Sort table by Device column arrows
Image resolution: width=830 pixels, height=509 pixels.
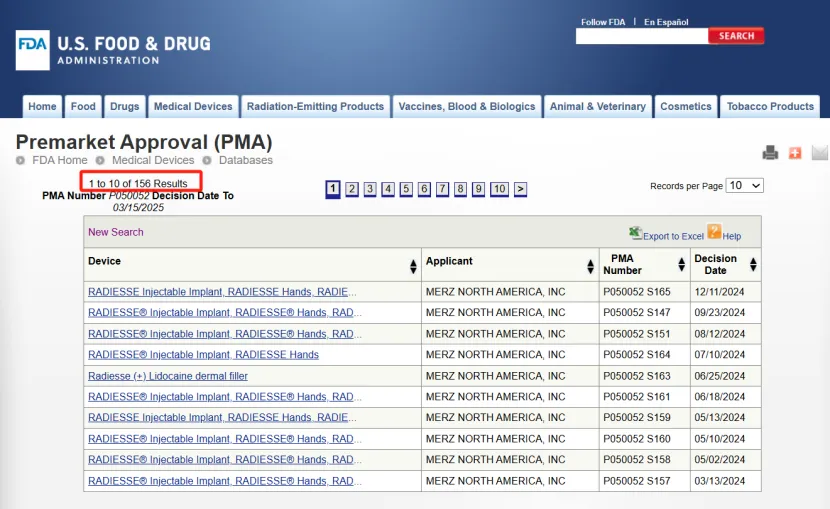click(413, 266)
